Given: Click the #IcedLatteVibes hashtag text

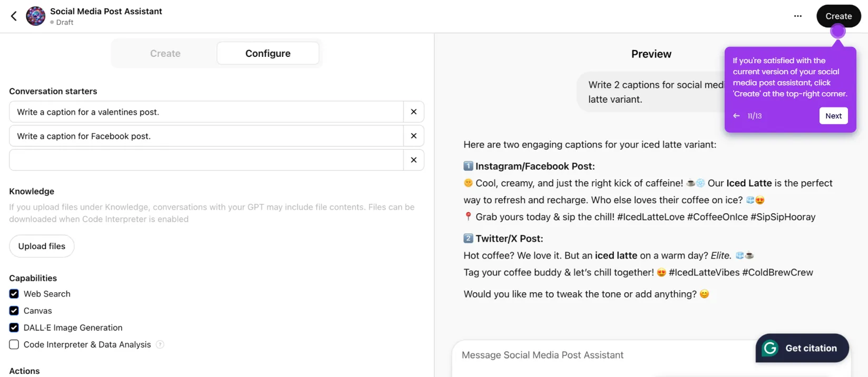Looking at the screenshot, I should coord(704,272).
